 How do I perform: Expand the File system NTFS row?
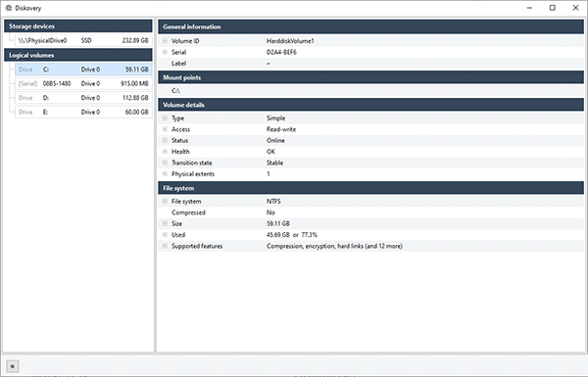tap(165, 202)
